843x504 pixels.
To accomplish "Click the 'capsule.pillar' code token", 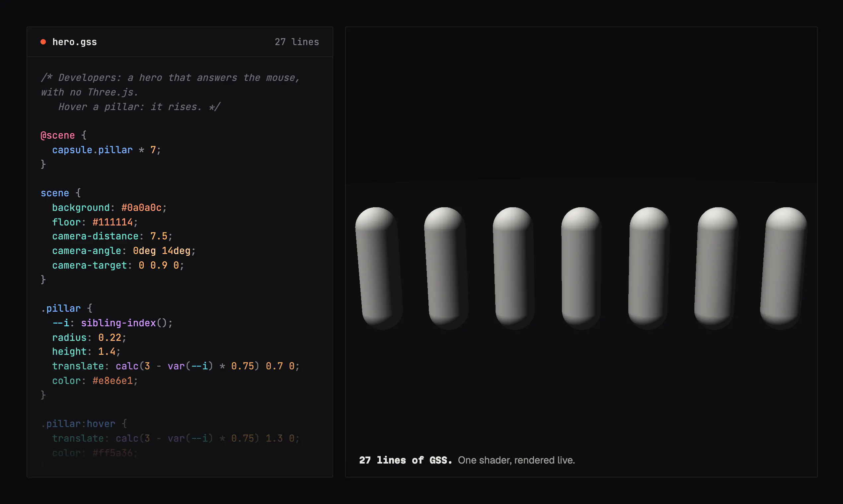I will tap(92, 150).
